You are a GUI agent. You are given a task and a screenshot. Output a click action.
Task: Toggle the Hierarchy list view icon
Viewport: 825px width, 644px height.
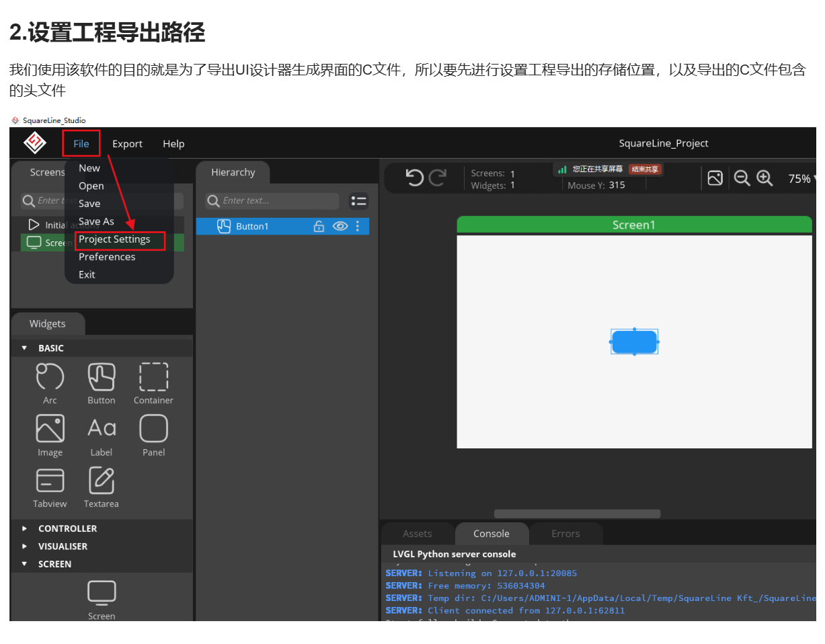point(359,200)
